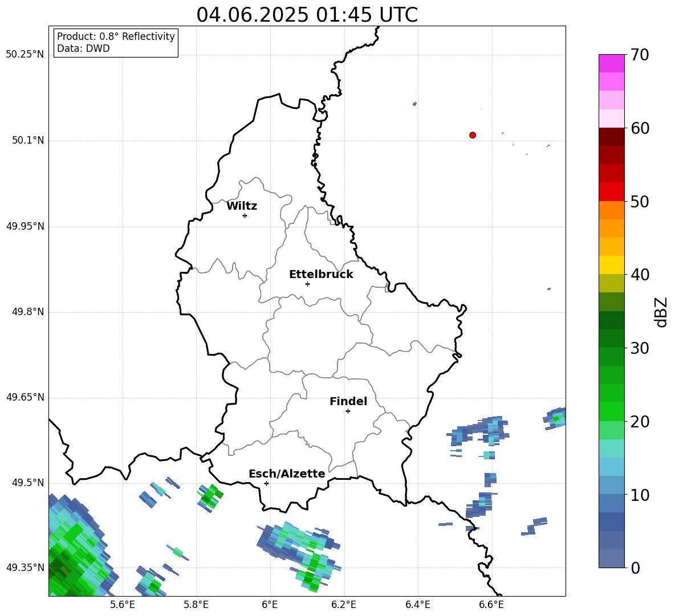Image resolution: width=675 pixels, height=616 pixels.
Task: Click the 49.5°N latitude label
Action: pyautogui.click(x=28, y=483)
